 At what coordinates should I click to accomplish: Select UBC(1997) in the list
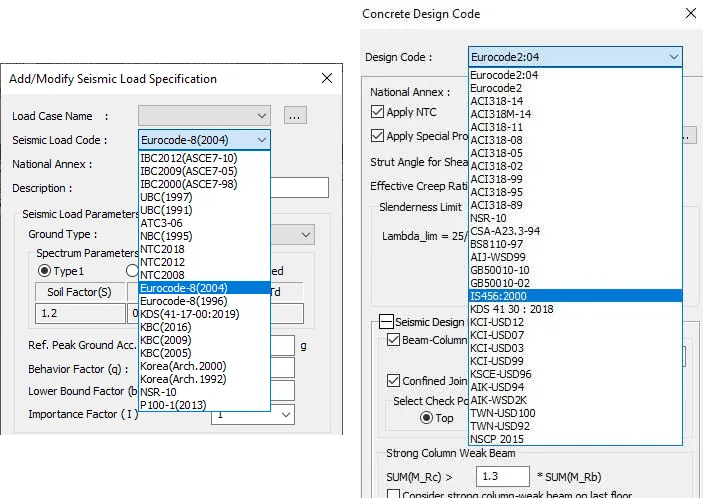(x=204, y=197)
